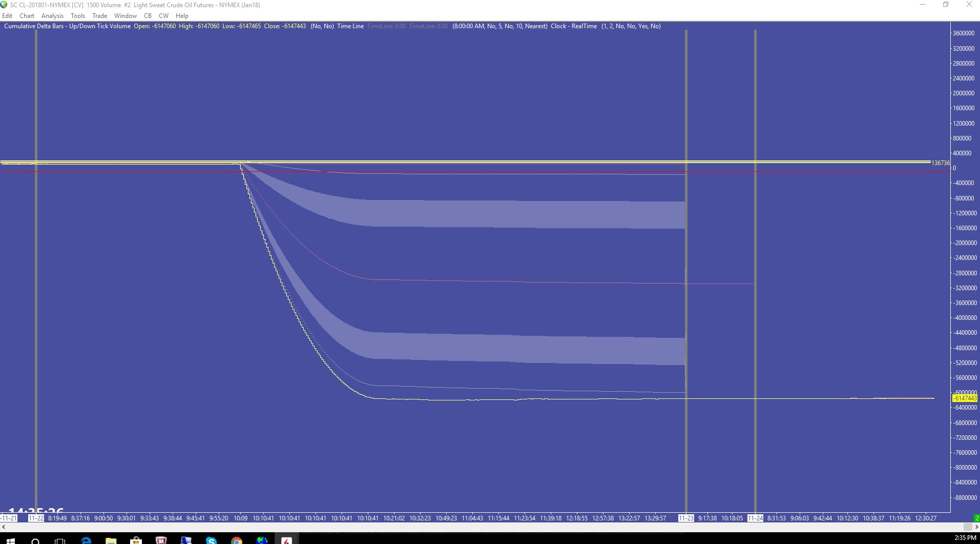Open the Edit menu
Viewport: 980px width, 544px height.
coord(7,16)
